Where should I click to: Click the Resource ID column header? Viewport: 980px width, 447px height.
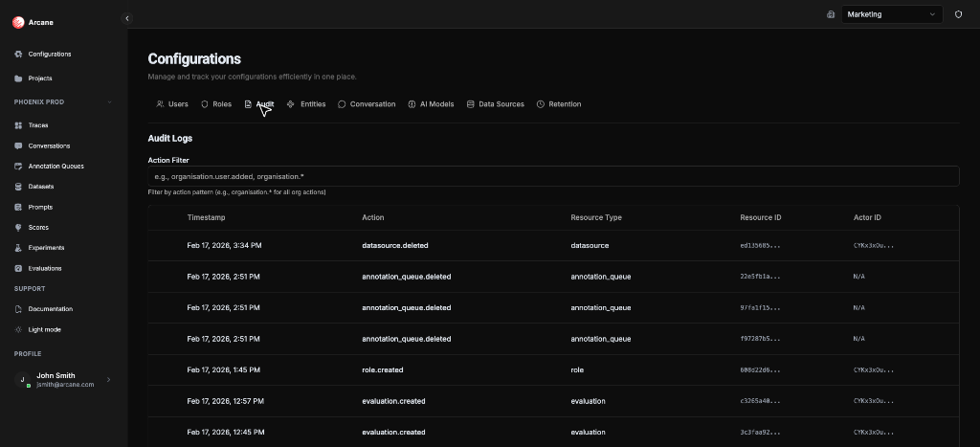pos(761,217)
